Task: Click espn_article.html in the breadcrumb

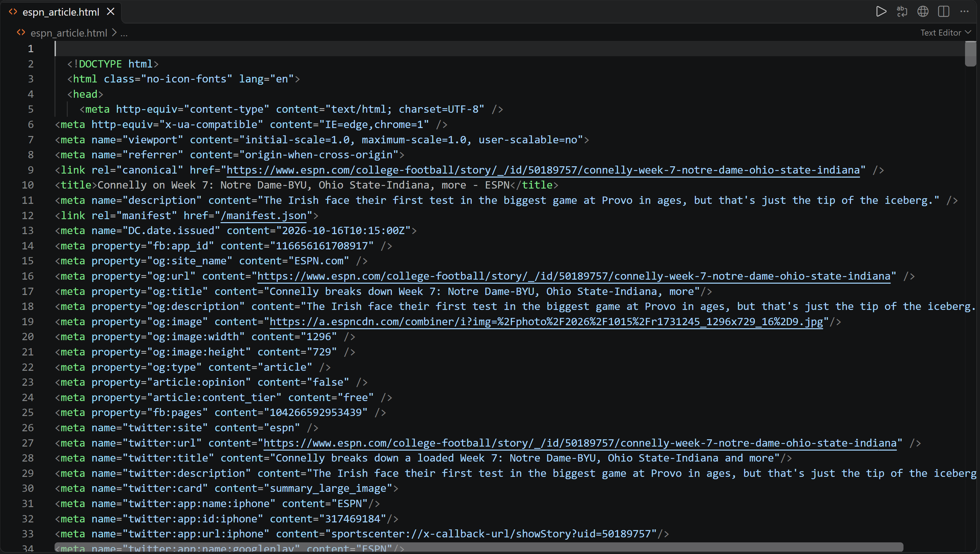Action: pyautogui.click(x=69, y=33)
